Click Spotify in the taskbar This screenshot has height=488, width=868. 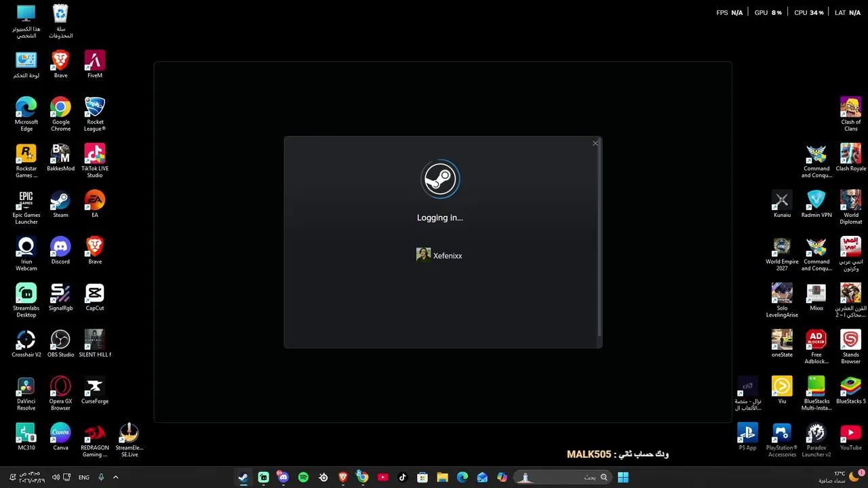[303, 477]
